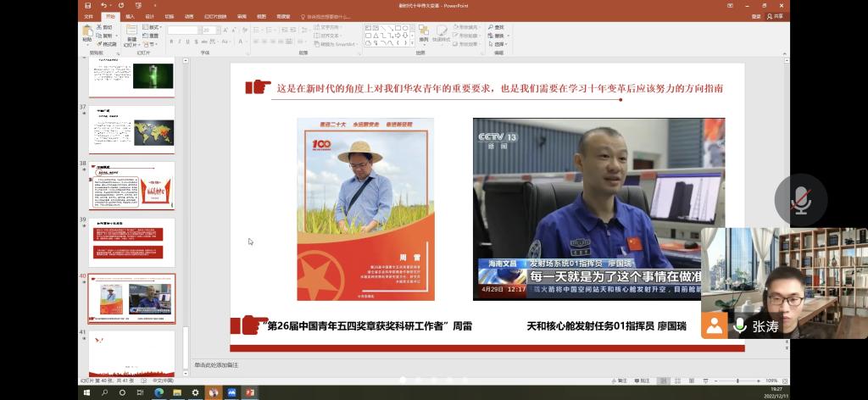The image size is (868, 400).
Task: Click the Undo arrow in quick access toolbar
Action: tap(103, 5)
